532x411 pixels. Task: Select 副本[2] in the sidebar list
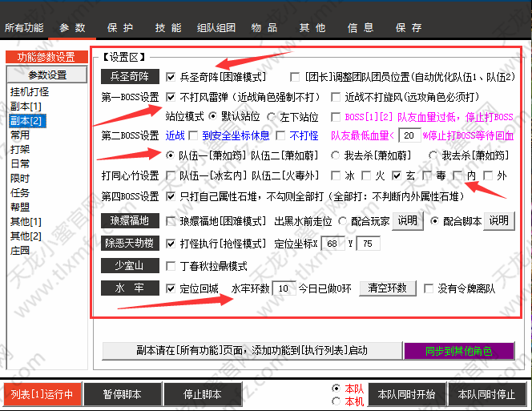point(27,121)
